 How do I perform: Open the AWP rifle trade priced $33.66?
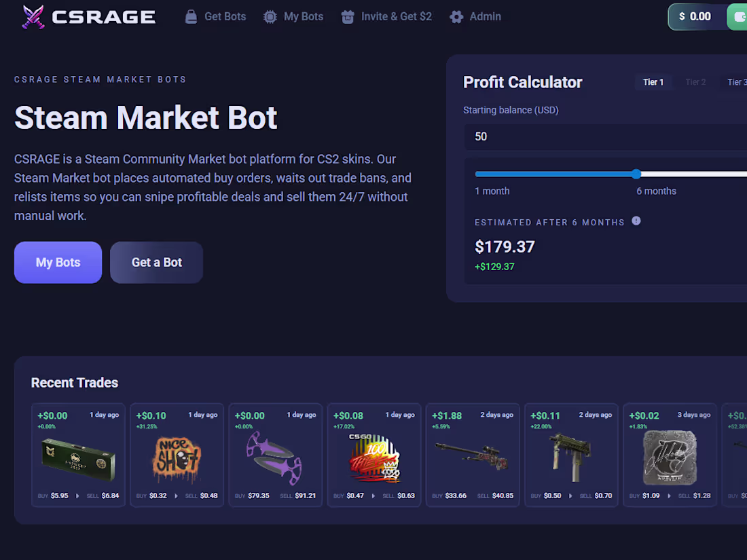coord(472,455)
